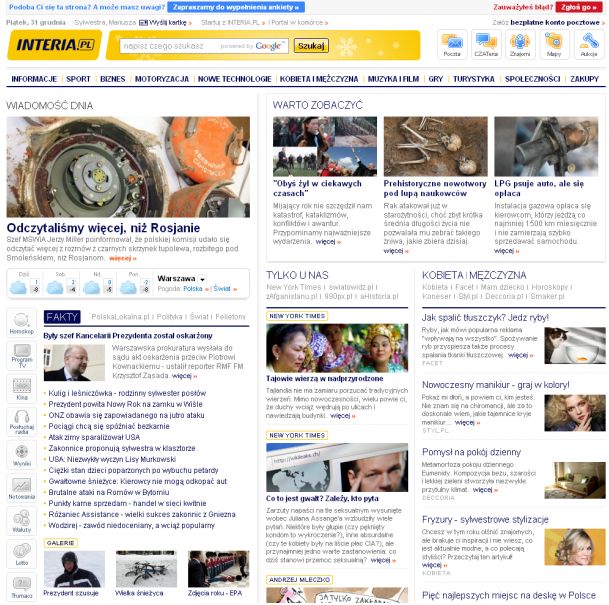Open Prehistoryczne nowotwory article title
Screen dimensions: 609x605
(x=435, y=188)
